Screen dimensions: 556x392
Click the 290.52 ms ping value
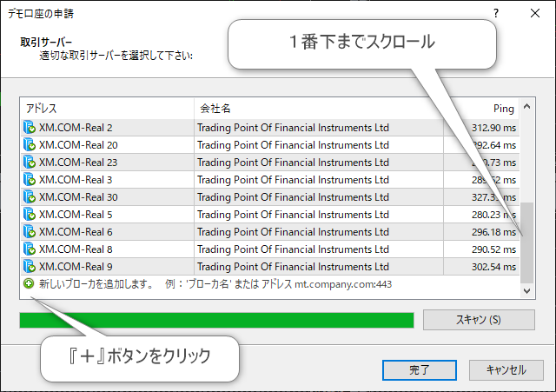[x=493, y=249]
